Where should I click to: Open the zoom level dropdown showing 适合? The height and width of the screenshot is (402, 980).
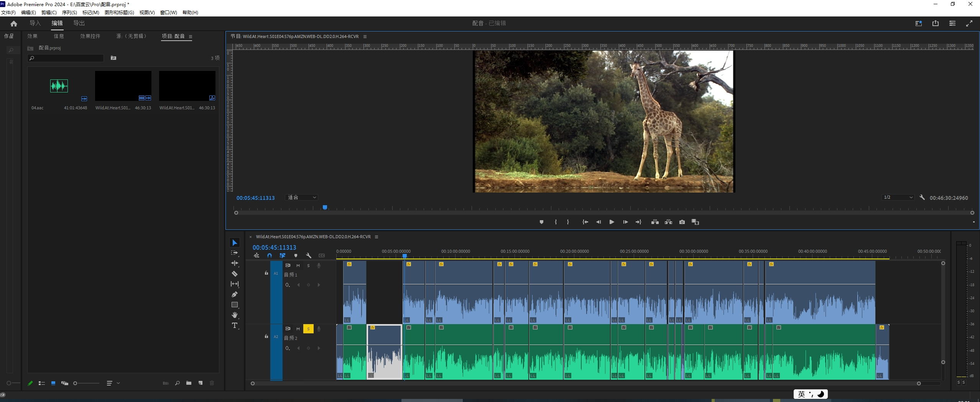pos(302,198)
